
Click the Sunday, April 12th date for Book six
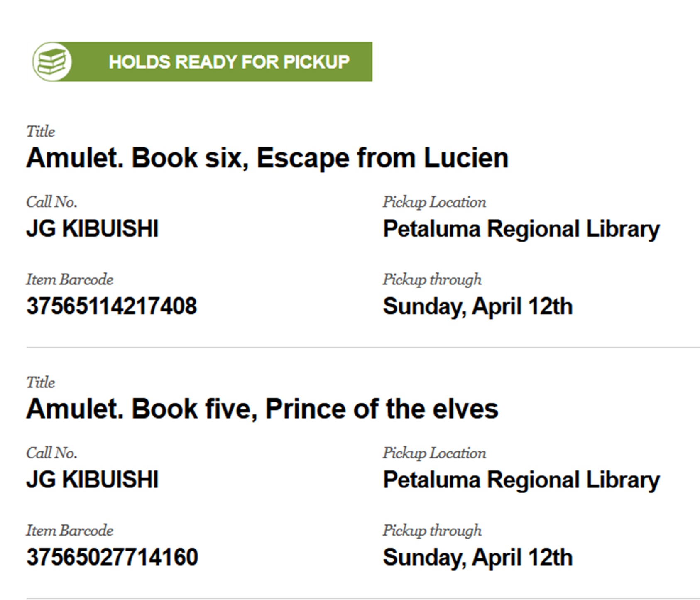(x=477, y=307)
